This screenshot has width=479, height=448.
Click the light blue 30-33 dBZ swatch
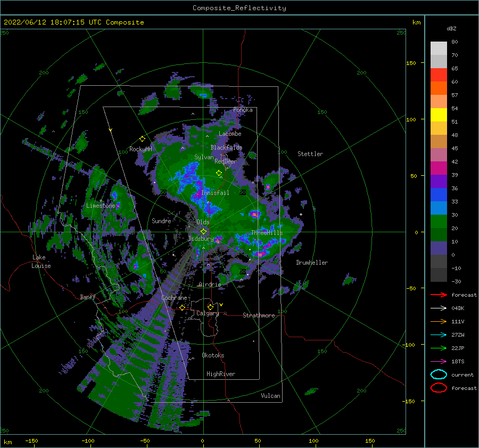439,208
